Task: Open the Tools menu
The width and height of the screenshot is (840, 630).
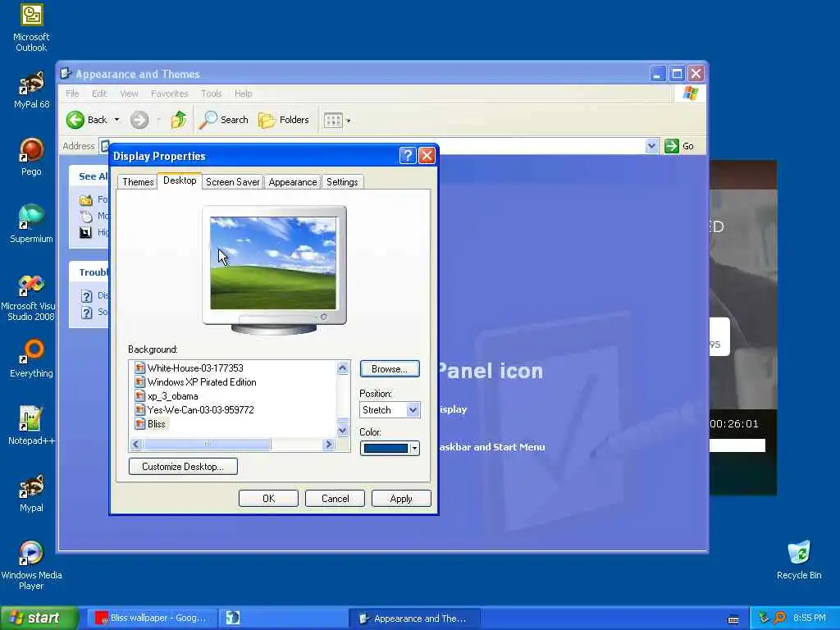Action: (211, 94)
